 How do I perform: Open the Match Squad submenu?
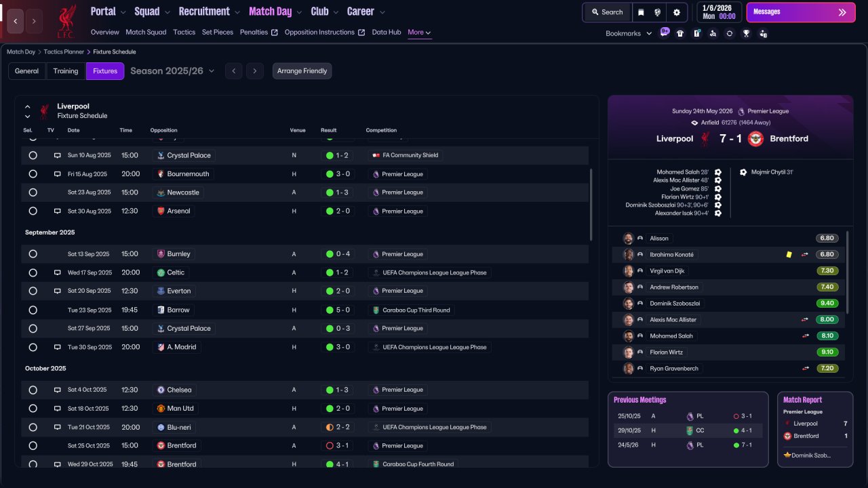(x=146, y=33)
